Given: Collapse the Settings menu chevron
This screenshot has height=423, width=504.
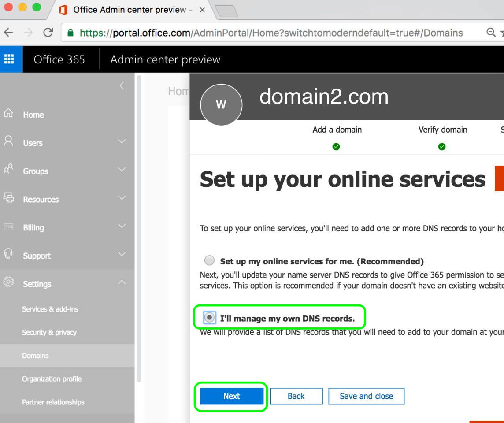Looking at the screenshot, I should 122,282.
